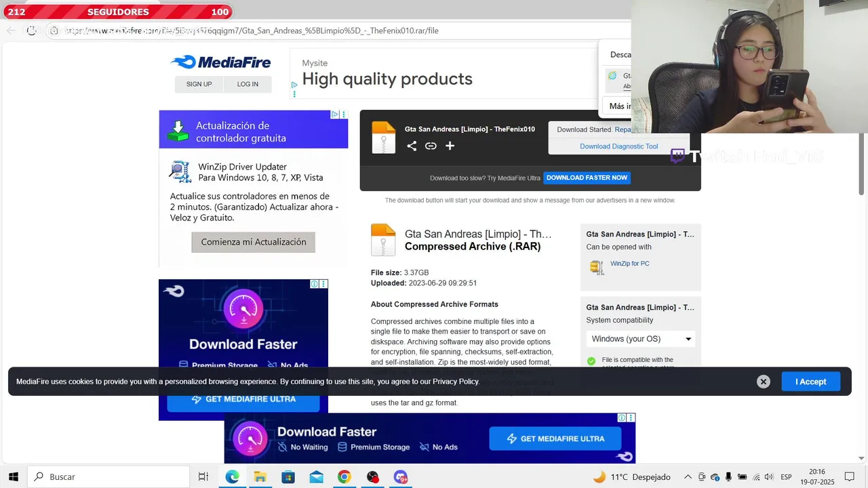This screenshot has height=488, width=868.
Task: Open the Windows (your OS) compatibility dropdown
Action: [641, 339]
